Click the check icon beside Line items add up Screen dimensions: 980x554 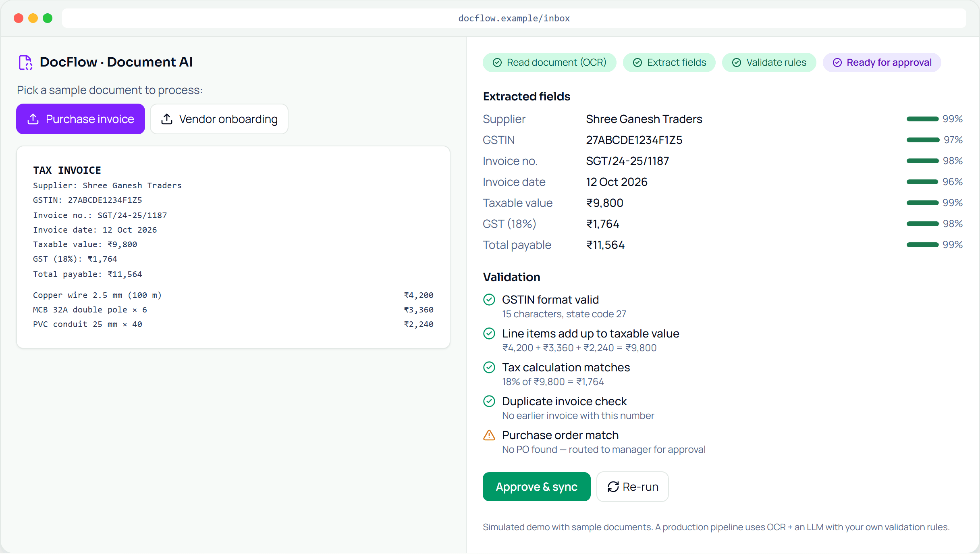(489, 333)
